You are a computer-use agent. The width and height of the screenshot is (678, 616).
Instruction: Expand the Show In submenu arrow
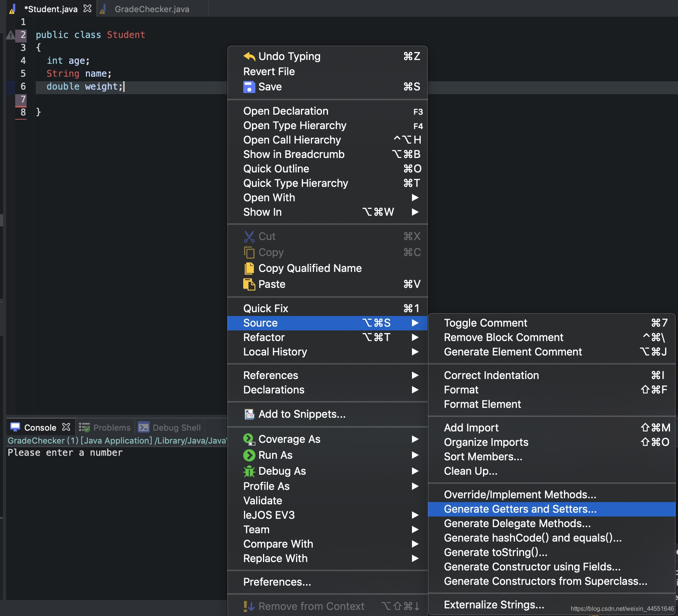pyautogui.click(x=415, y=212)
